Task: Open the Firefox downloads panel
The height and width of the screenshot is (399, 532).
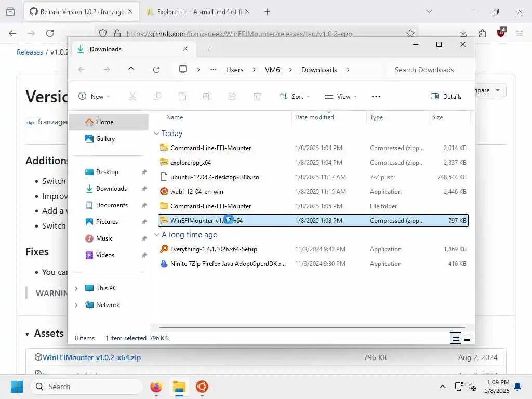Action: [463, 33]
